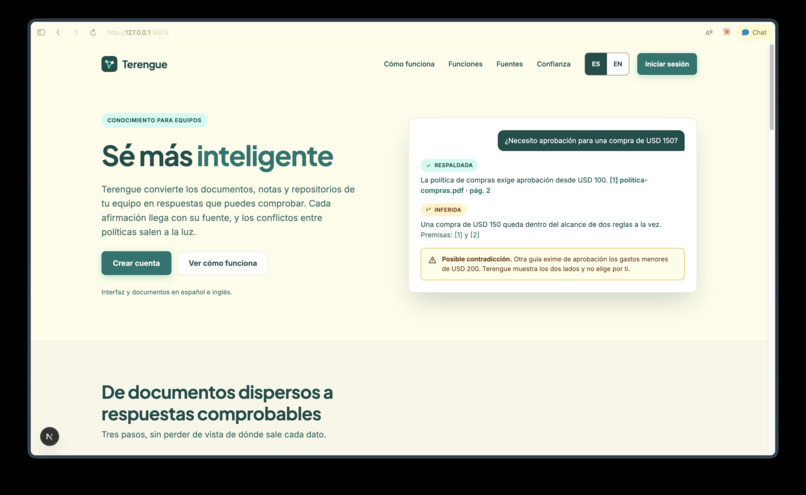Click the Next.js dev tools round icon

coord(50,436)
